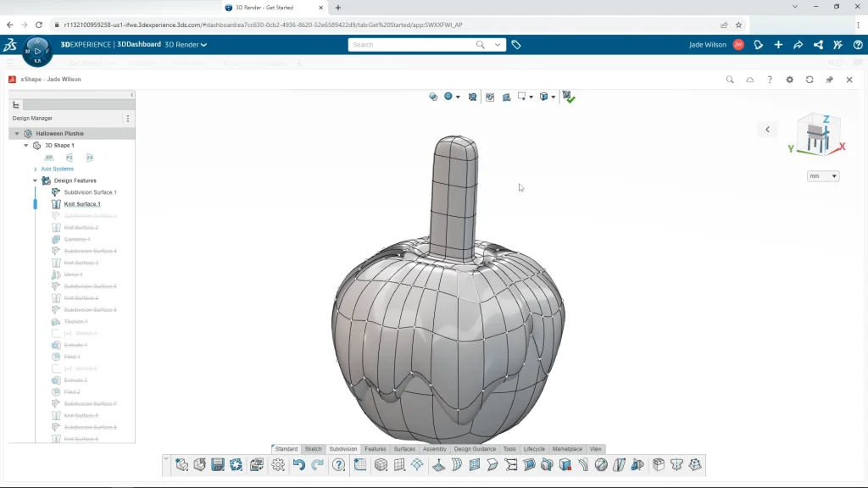Collapse the Halloween Plushie tree root

pos(17,134)
